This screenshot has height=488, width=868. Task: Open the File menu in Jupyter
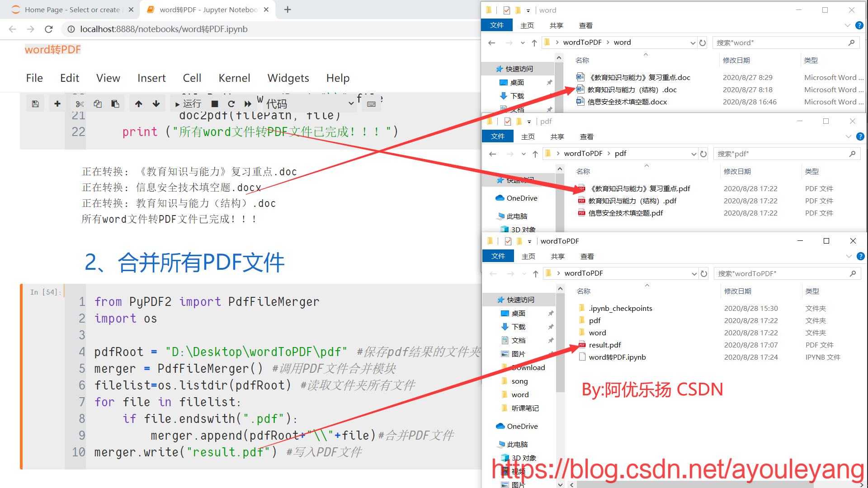[34, 78]
